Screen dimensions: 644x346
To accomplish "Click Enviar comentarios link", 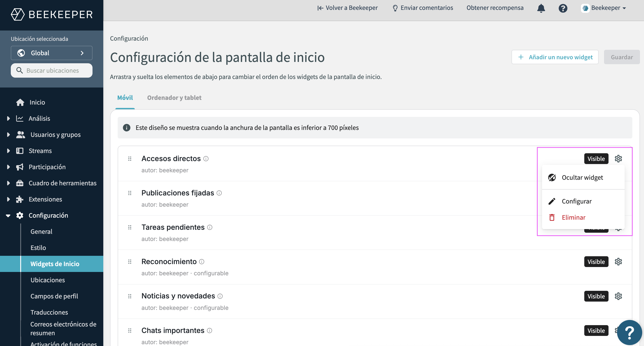I will click(423, 8).
